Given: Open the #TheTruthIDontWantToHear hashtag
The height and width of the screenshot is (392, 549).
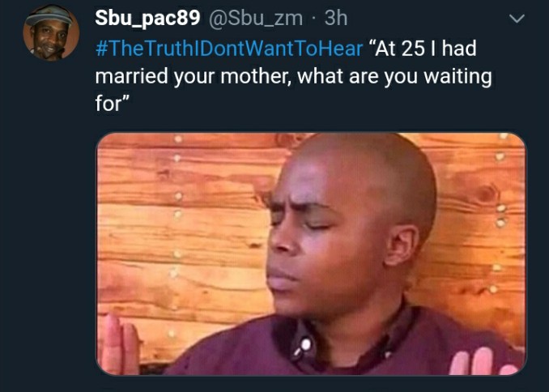Looking at the screenshot, I should [x=229, y=49].
